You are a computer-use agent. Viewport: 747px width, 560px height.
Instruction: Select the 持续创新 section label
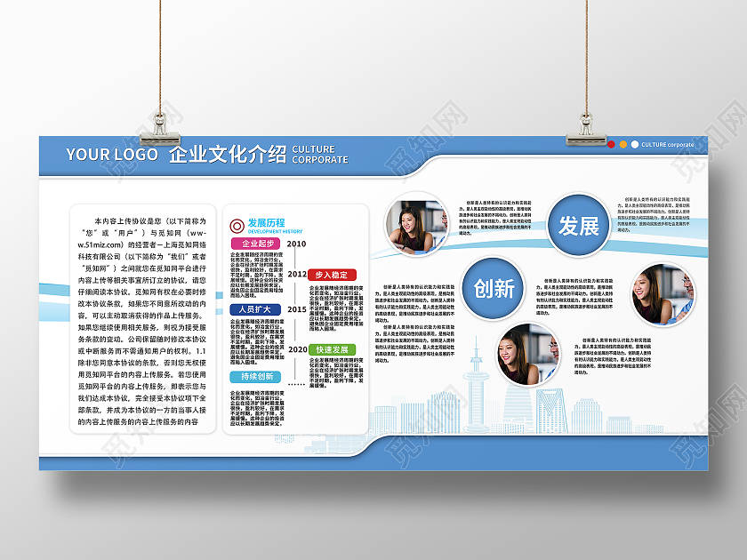(x=255, y=375)
